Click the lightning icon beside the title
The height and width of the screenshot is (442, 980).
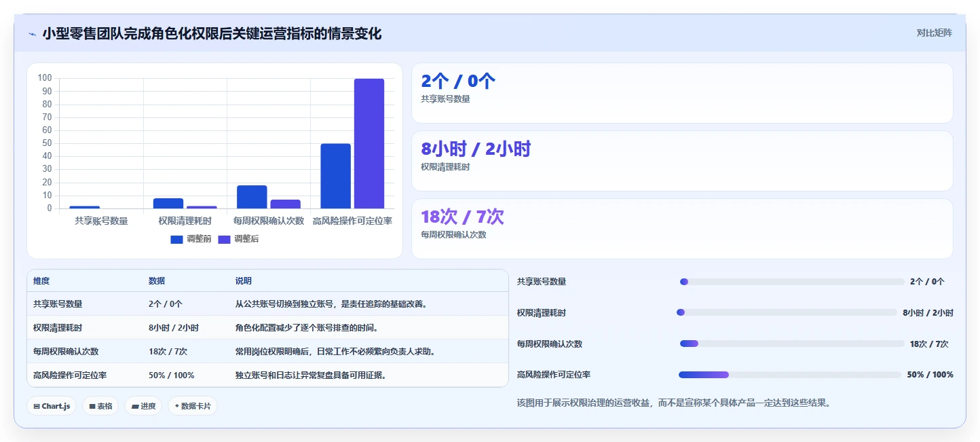click(32, 33)
